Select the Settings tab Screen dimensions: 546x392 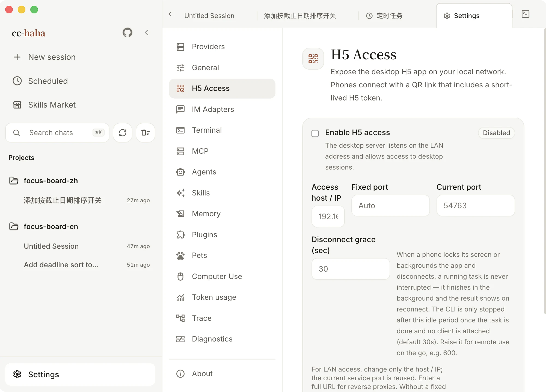pyautogui.click(x=474, y=16)
